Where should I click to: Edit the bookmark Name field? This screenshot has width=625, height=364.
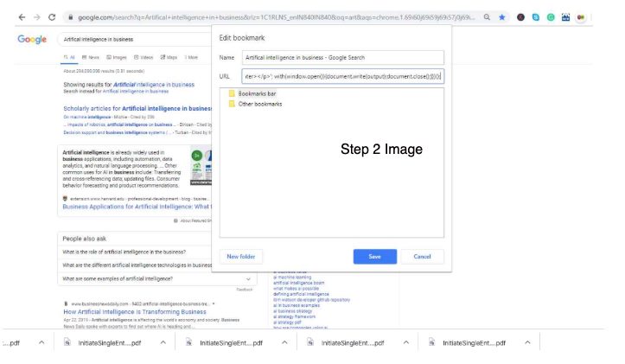click(x=343, y=57)
